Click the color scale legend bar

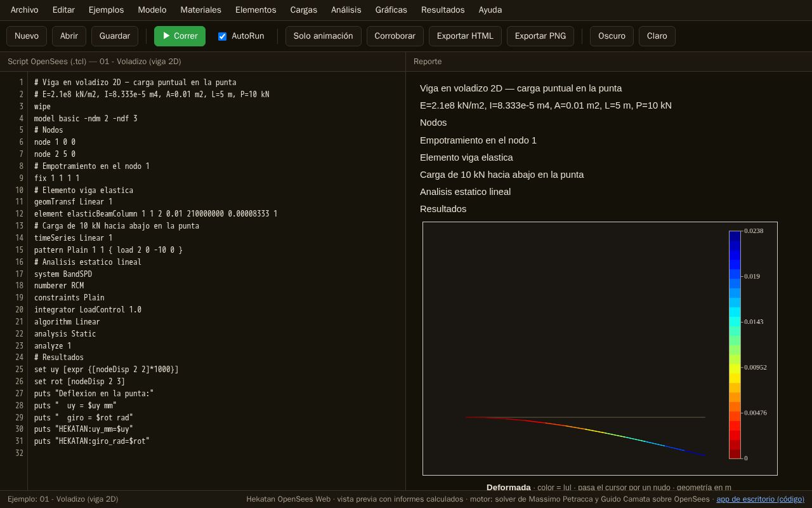[x=735, y=344]
